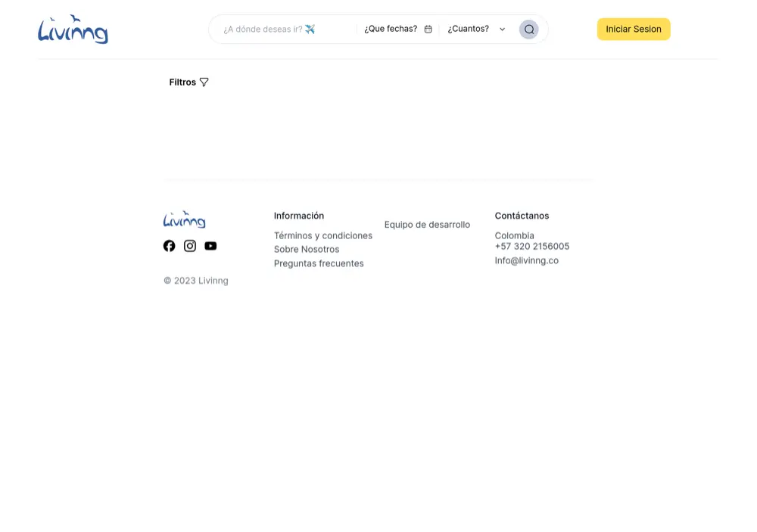Click the Colombia contact text
This screenshot has width=757, height=532.
click(x=514, y=235)
